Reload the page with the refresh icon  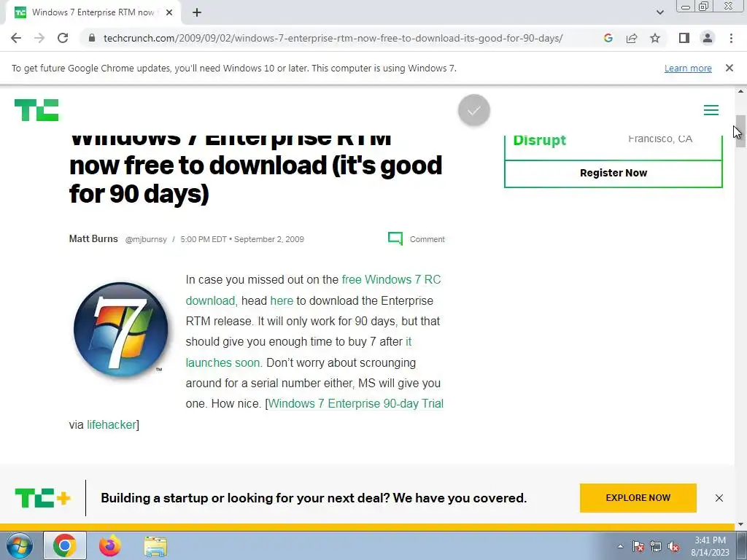[x=63, y=38]
